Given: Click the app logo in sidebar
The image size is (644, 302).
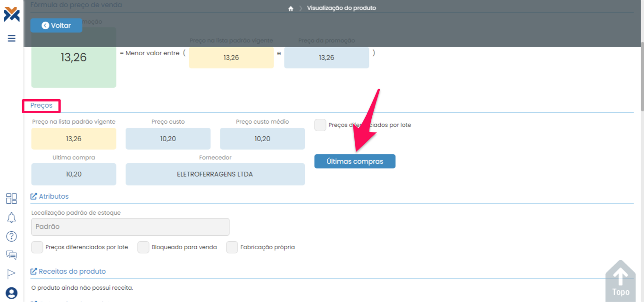Looking at the screenshot, I should [11, 14].
